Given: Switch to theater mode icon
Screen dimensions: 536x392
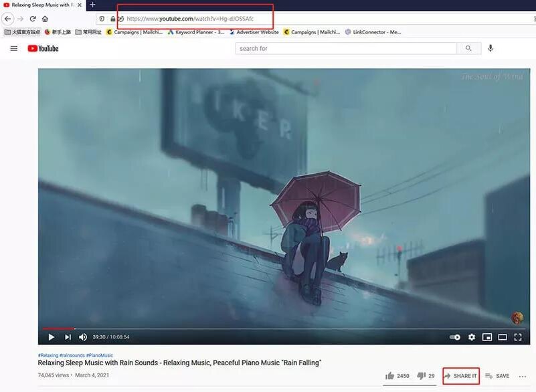Looking at the screenshot, I should pyautogui.click(x=503, y=337).
